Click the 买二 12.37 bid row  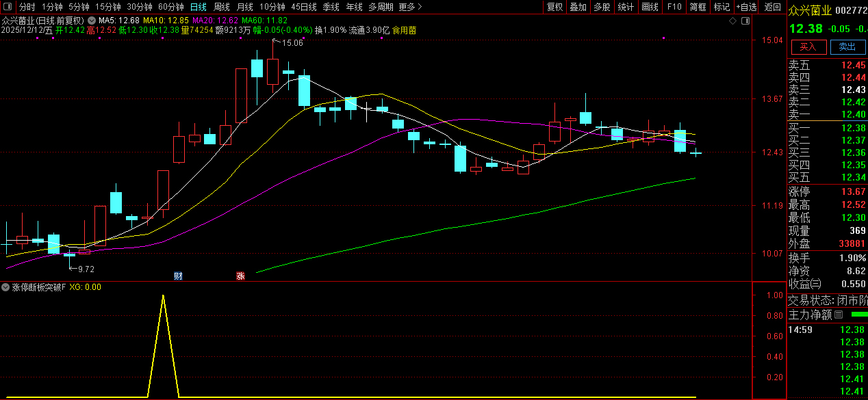pos(827,140)
